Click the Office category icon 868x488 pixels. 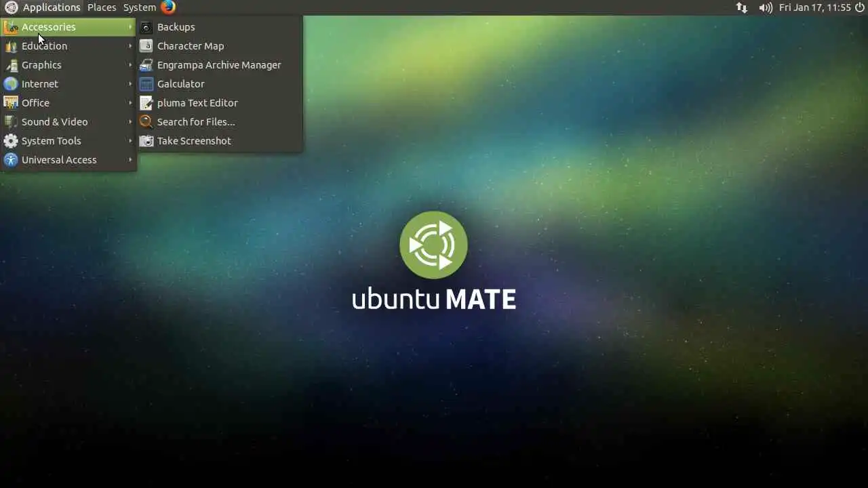[11, 103]
